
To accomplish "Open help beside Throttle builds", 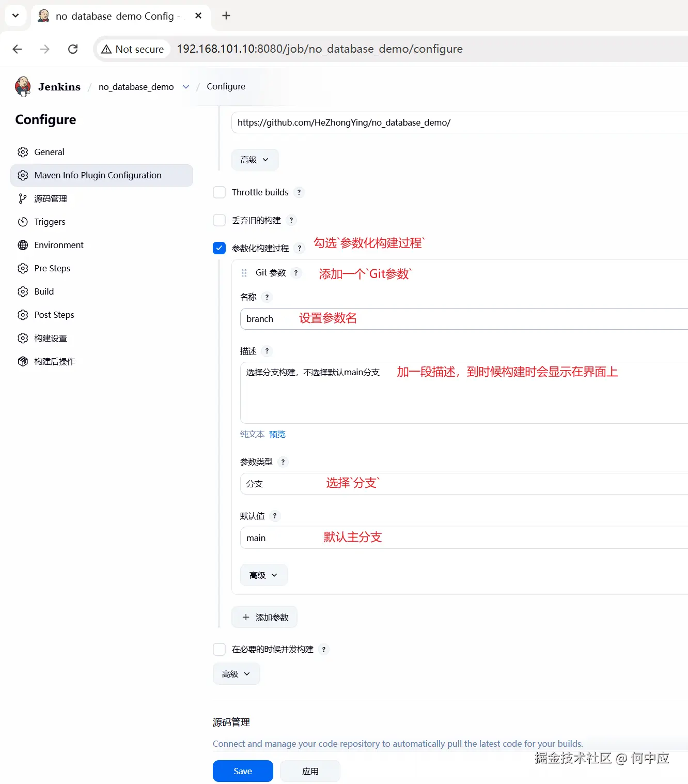I will 299,192.
